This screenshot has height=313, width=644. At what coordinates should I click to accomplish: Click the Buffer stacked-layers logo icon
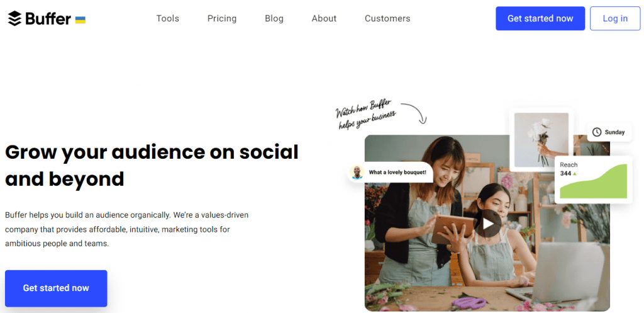click(x=14, y=19)
